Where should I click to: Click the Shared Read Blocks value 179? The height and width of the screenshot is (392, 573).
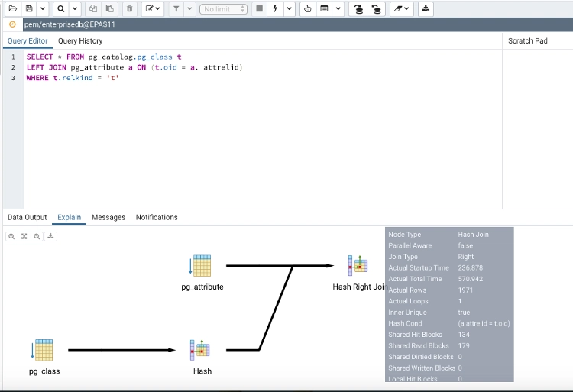tap(464, 345)
